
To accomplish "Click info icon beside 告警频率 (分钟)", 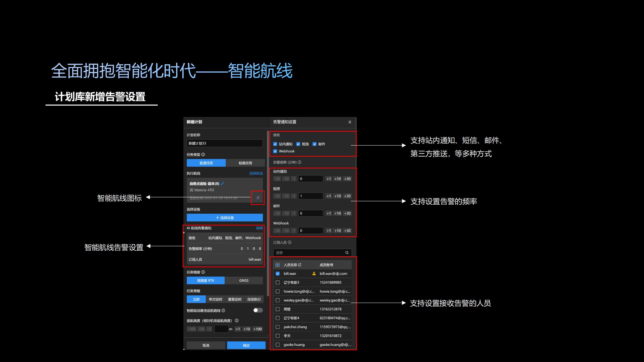I will coord(300,162).
